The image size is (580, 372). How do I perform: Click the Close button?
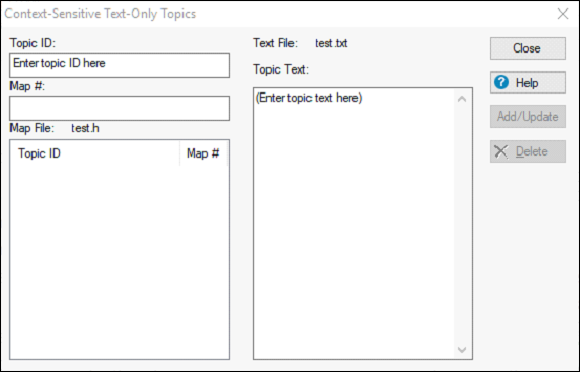click(x=527, y=48)
